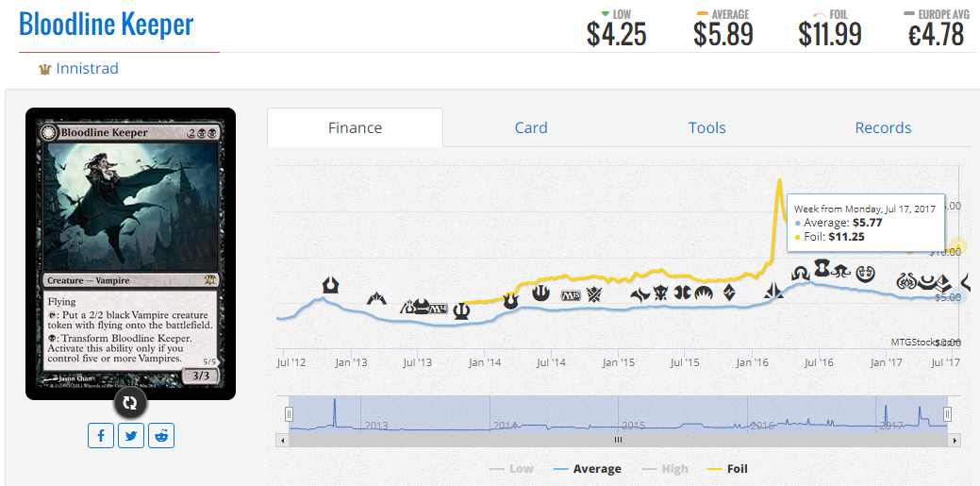This screenshot has height=486, width=980.
Task: Switch to the Records tab
Action: tap(883, 127)
